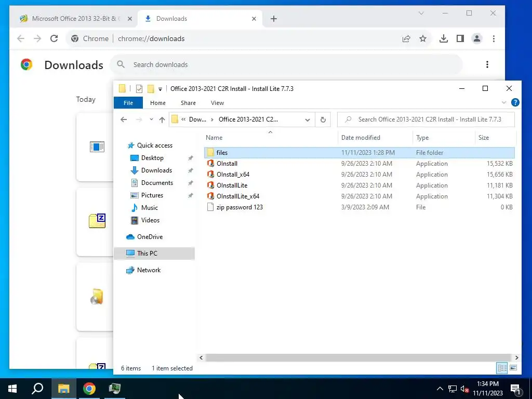This screenshot has height=399, width=532.
Task: Open Chrome's downloads tray icon
Action: [444, 38]
